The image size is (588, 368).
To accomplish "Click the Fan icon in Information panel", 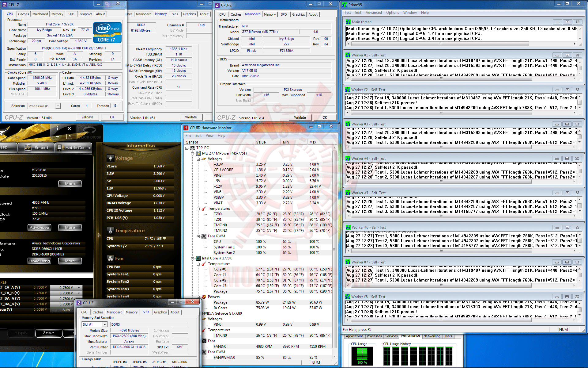I will [x=110, y=259].
